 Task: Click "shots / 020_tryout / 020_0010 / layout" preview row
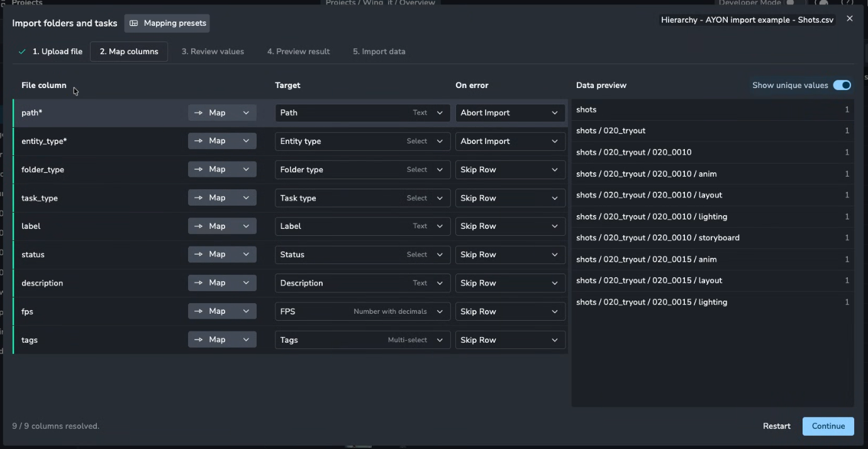click(x=713, y=195)
